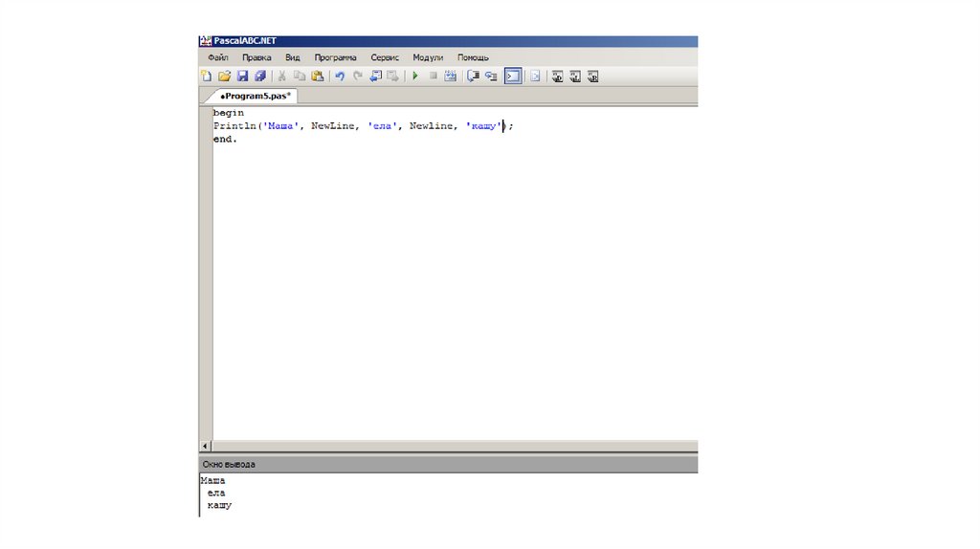The width and height of the screenshot is (980, 549).
Task: Open the Файл menu
Action: 218,57
